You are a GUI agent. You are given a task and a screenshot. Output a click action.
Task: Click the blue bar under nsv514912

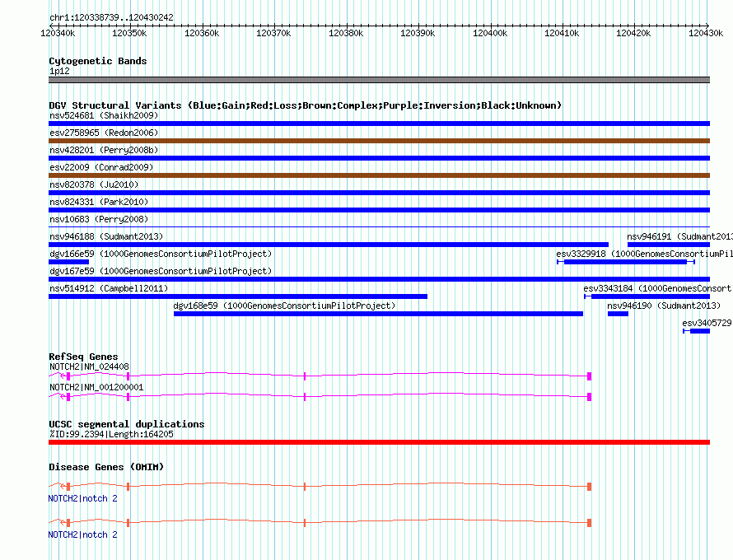238,296
